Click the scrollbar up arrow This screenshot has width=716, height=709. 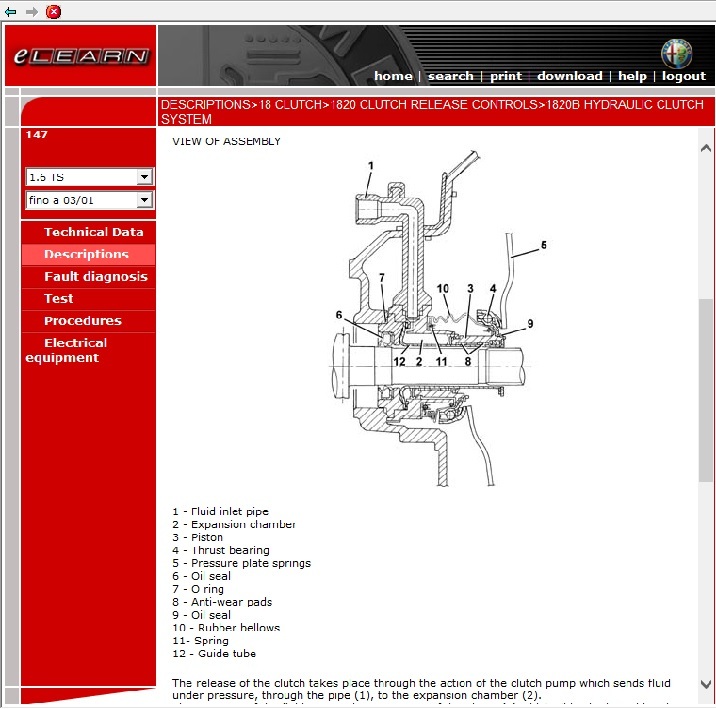(x=705, y=148)
